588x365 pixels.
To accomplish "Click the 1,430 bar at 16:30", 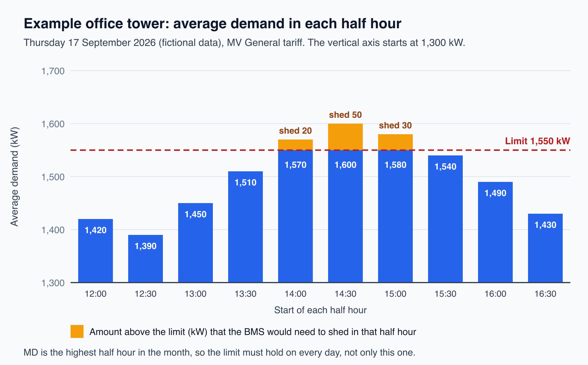I will click(x=545, y=248).
